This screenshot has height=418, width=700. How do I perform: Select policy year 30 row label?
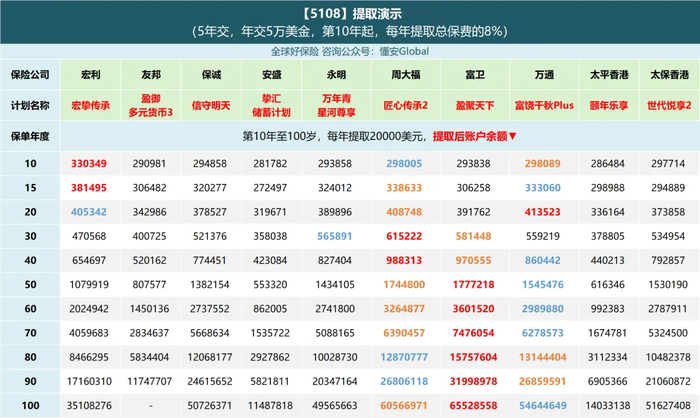coord(30,236)
